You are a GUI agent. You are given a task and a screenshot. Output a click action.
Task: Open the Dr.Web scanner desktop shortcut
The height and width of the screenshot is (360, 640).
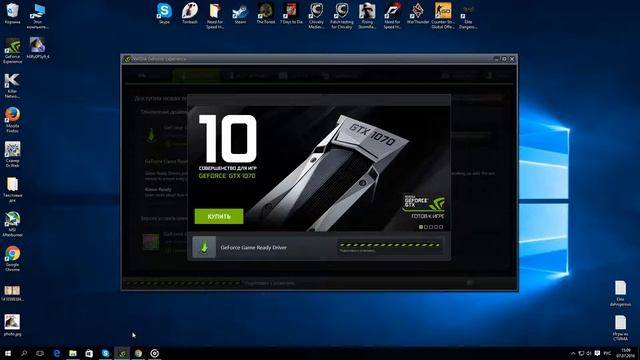pyautogui.click(x=12, y=155)
